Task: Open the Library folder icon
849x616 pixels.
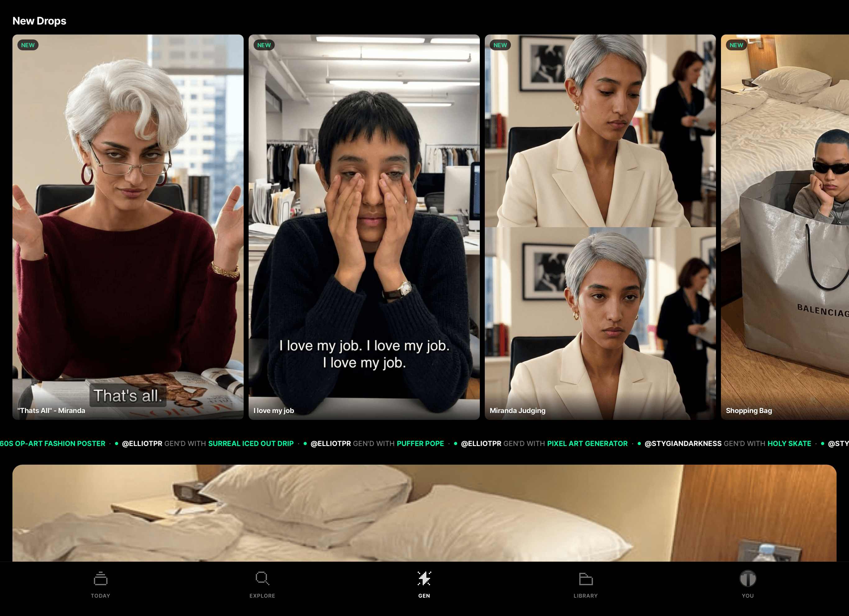Action: point(586,579)
